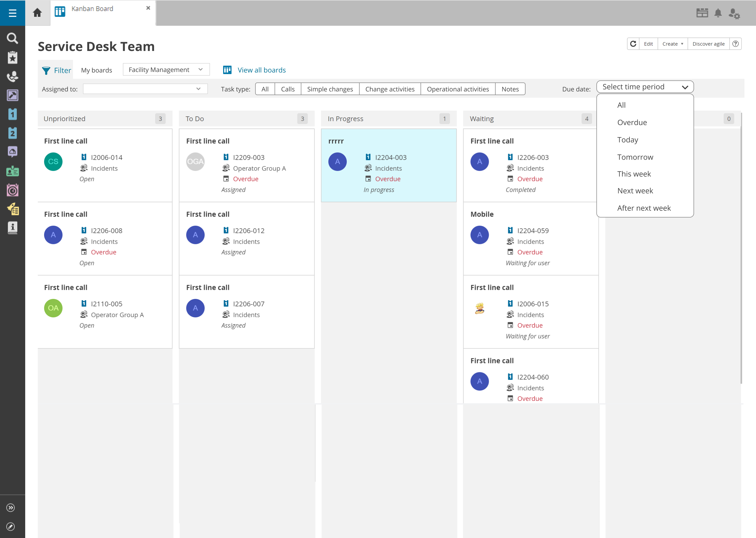The width and height of the screenshot is (756, 538).
Task: Click the Discover agile button
Action: pos(708,43)
